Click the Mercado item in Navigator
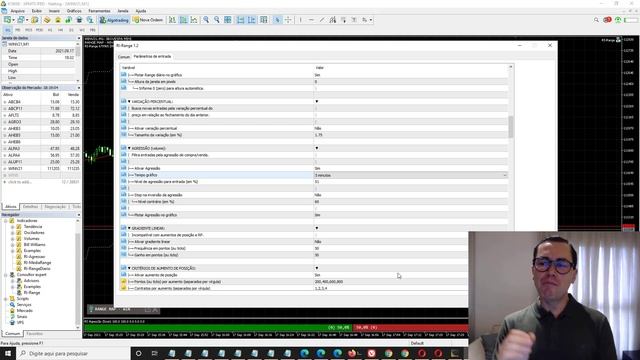Screen dimensions: 640x360 [x=24, y=311]
